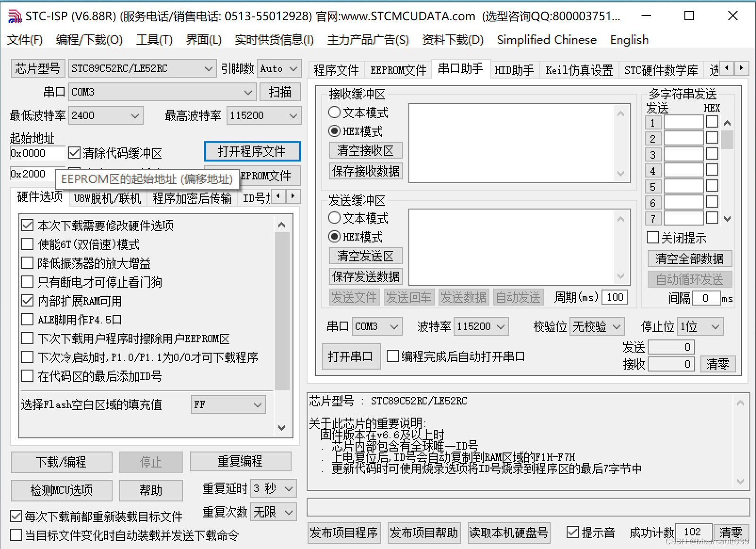Open the 资料下载(D) menu

coord(453,40)
